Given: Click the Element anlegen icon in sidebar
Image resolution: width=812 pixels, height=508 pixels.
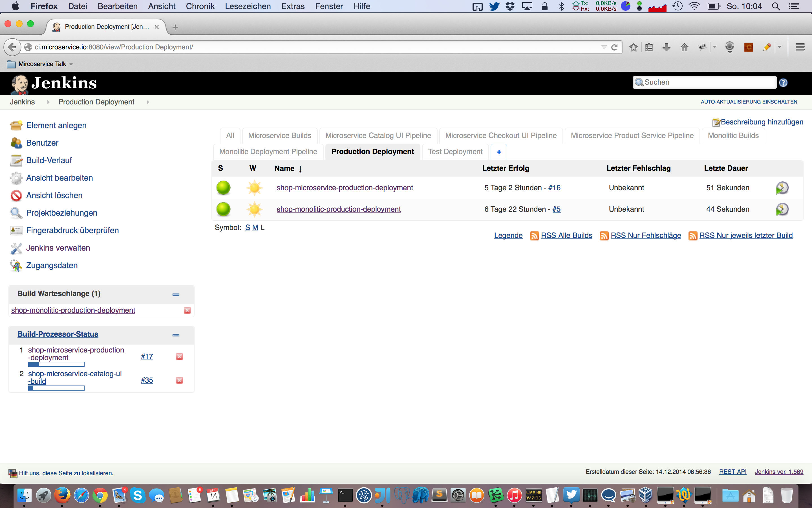Looking at the screenshot, I should click(16, 125).
